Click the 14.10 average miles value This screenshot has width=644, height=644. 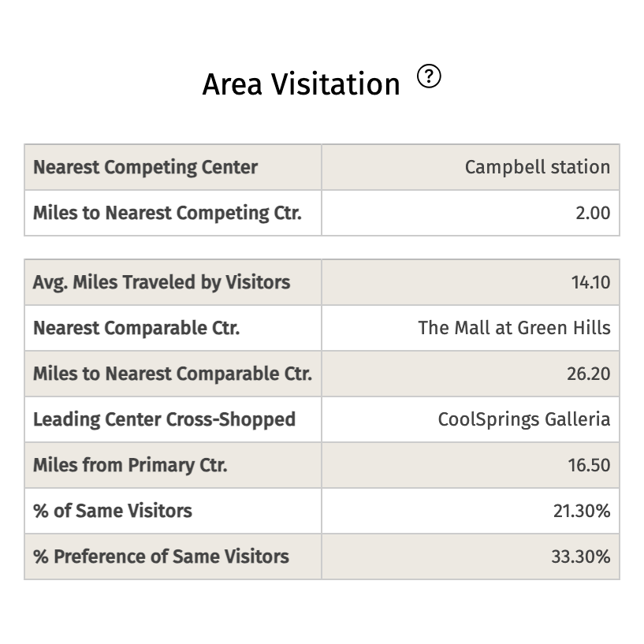(x=590, y=282)
